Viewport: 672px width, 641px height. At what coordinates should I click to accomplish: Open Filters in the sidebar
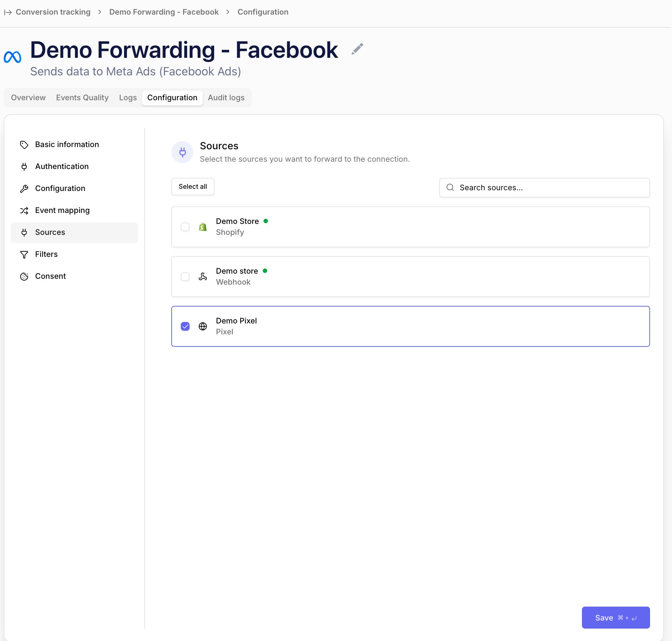74,254
